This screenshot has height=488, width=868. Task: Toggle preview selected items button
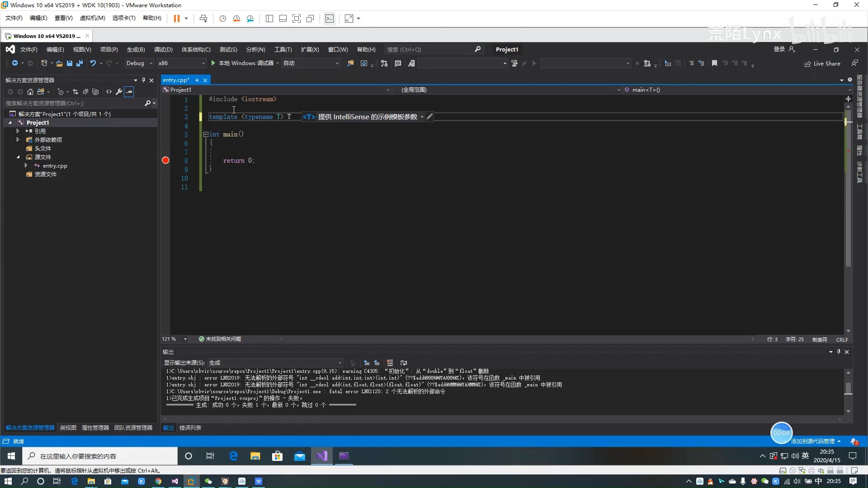click(129, 92)
